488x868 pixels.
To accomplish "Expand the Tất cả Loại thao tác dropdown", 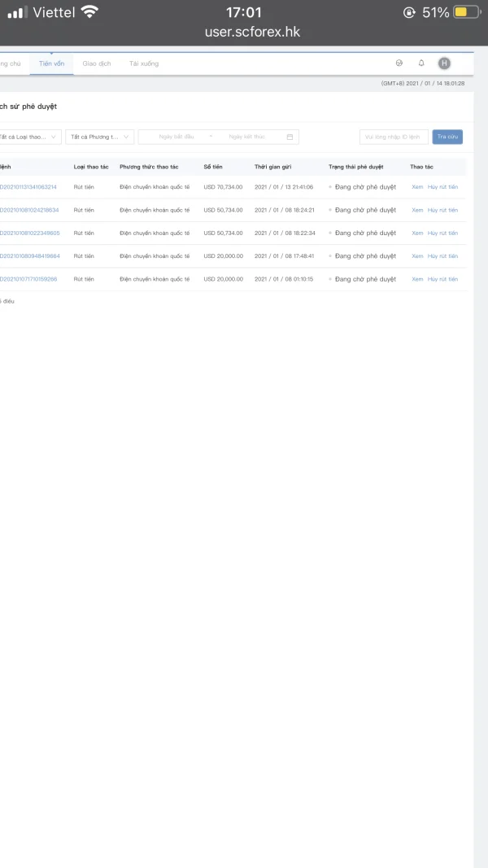I will coord(28,137).
